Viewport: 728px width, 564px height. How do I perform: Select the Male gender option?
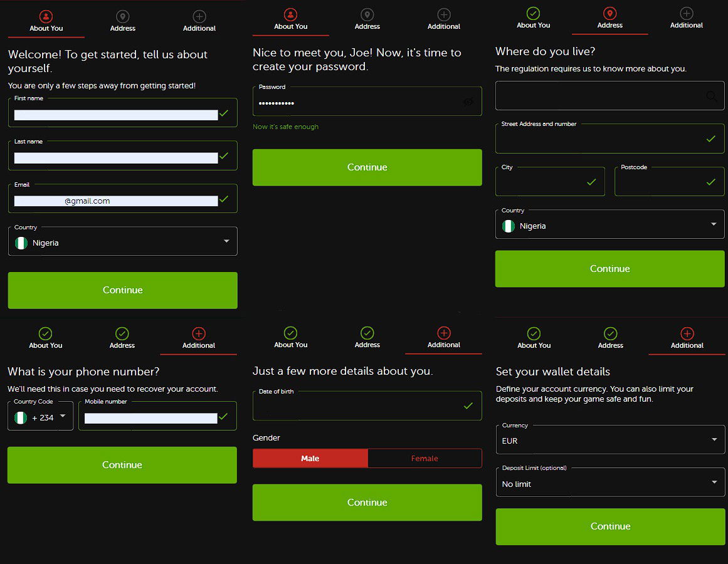coord(310,458)
